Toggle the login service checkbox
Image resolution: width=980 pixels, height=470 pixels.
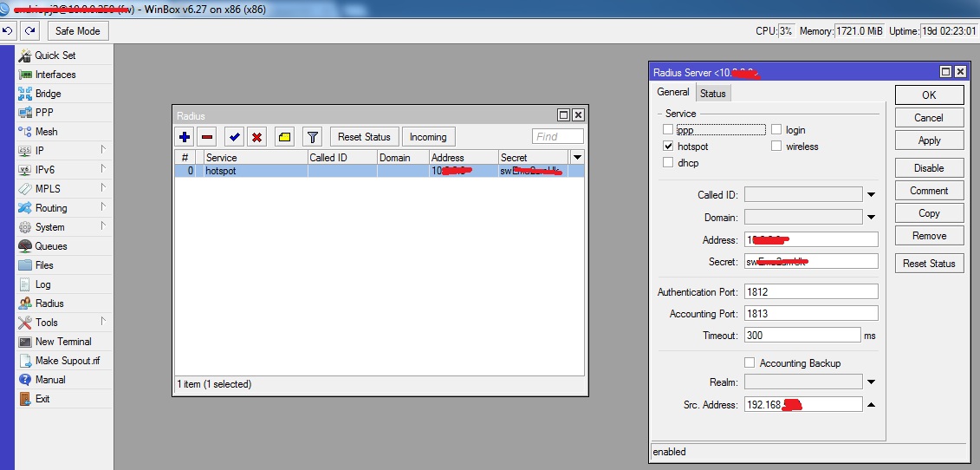(x=776, y=129)
